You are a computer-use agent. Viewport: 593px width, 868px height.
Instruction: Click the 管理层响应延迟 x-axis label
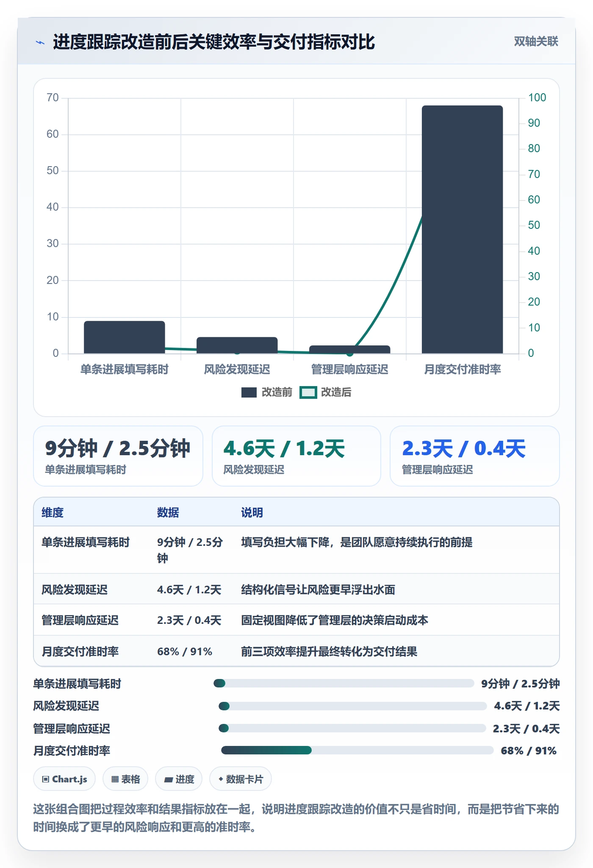pos(350,370)
